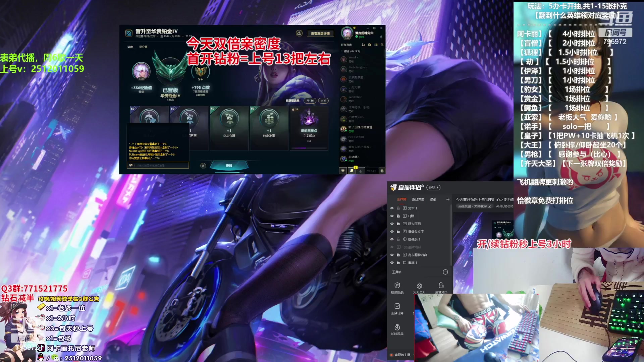Expand the 工具箱 more options button
This screenshot has height=362, width=644.
pyautogui.click(x=445, y=272)
